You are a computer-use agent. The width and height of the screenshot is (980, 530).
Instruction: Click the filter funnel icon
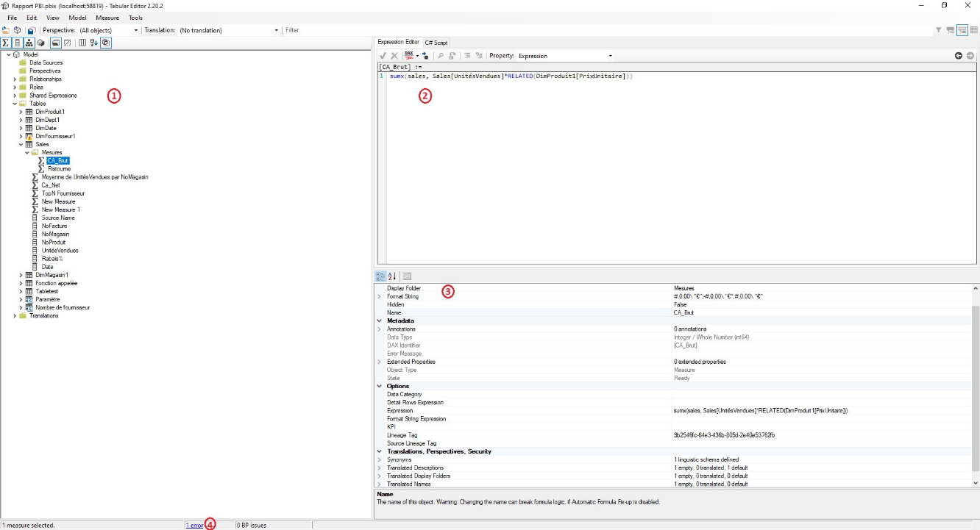pos(939,30)
